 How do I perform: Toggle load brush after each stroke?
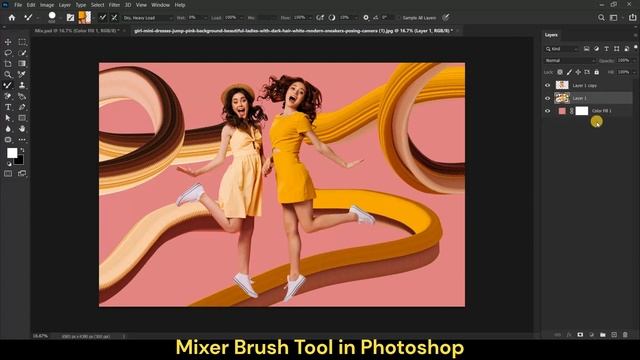click(x=102, y=18)
